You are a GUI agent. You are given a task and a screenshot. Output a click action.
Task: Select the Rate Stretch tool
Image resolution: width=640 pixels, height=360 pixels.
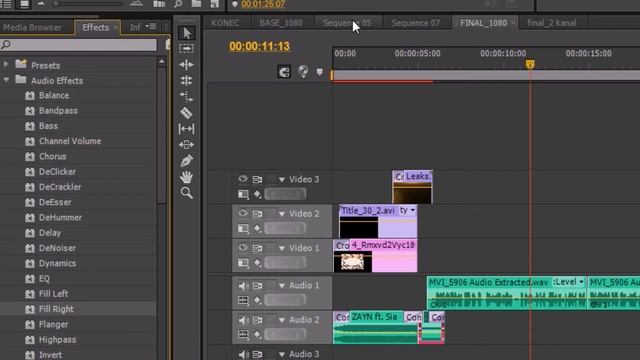click(x=187, y=96)
